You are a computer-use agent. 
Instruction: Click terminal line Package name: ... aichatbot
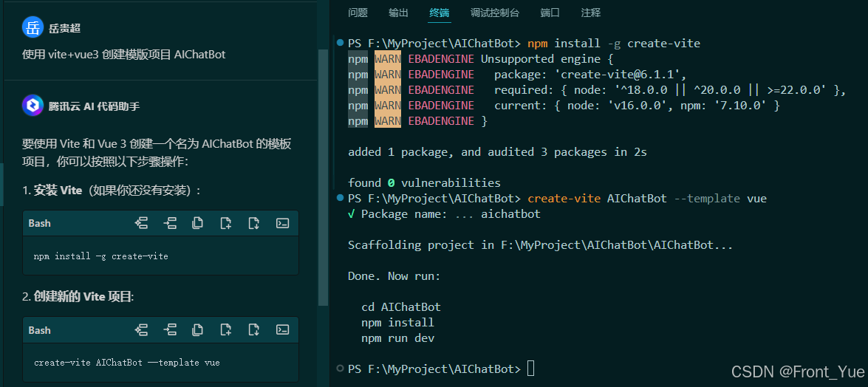point(444,213)
